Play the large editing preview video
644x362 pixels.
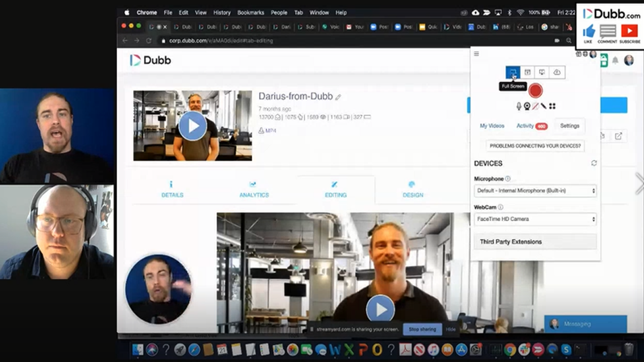click(x=380, y=308)
